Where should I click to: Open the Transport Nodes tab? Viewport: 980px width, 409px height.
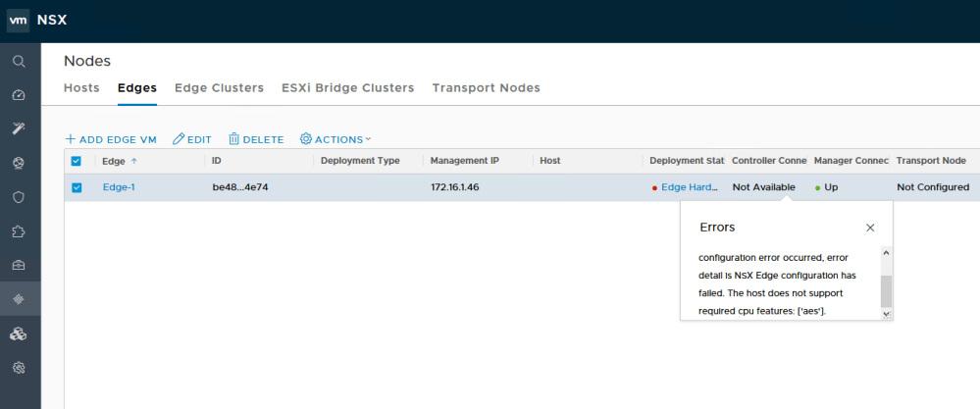coord(486,88)
